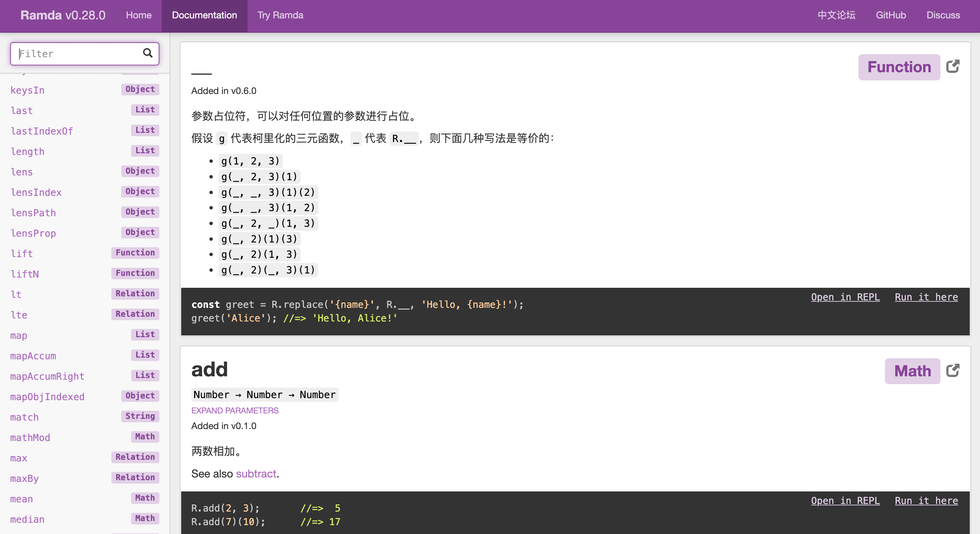Select liftN function in sidebar

pos(25,274)
